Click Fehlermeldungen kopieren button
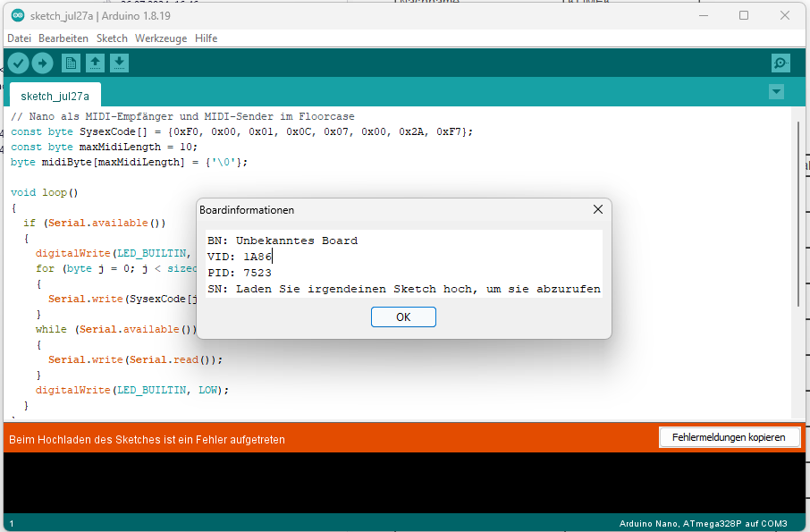810x532 pixels. [x=729, y=437]
